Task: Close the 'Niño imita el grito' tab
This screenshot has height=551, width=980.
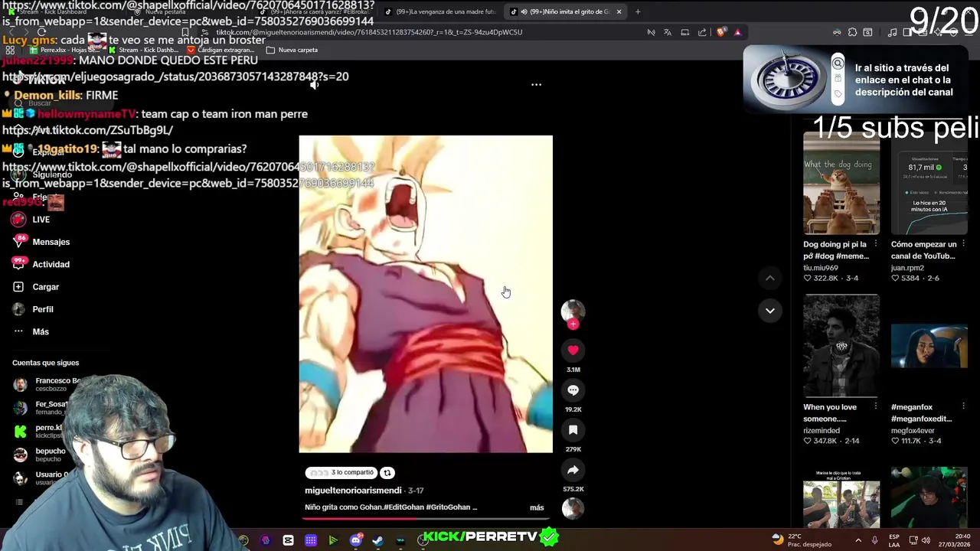Action: (619, 11)
